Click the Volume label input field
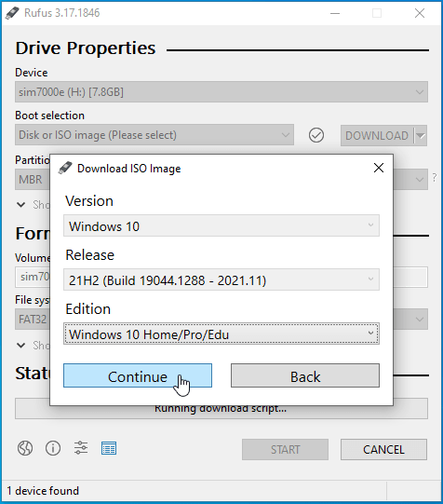 (33, 277)
